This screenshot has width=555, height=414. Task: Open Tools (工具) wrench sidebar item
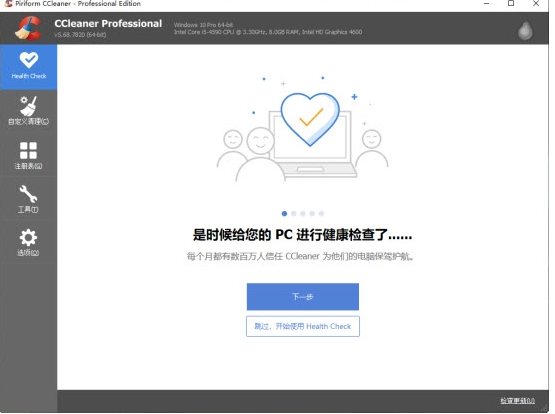point(28,199)
